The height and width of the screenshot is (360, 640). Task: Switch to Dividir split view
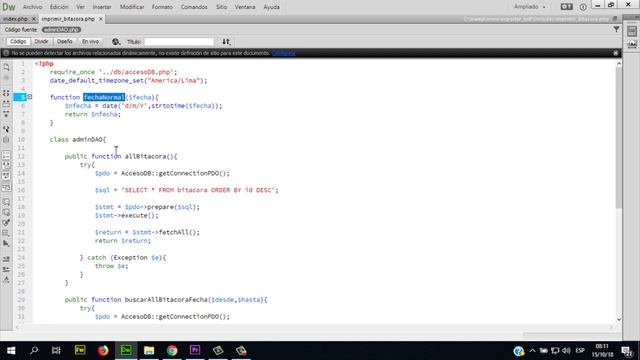pyautogui.click(x=41, y=42)
